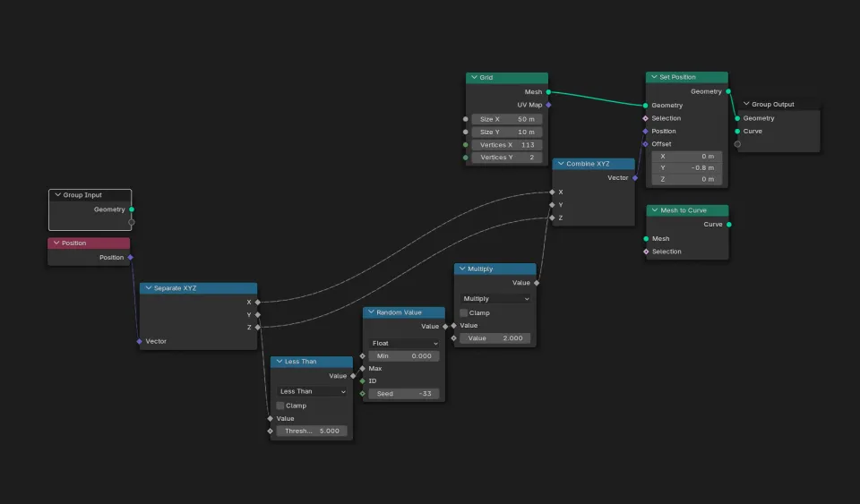
Task: Click the Position node output socket
Action: tap(131, 258)
